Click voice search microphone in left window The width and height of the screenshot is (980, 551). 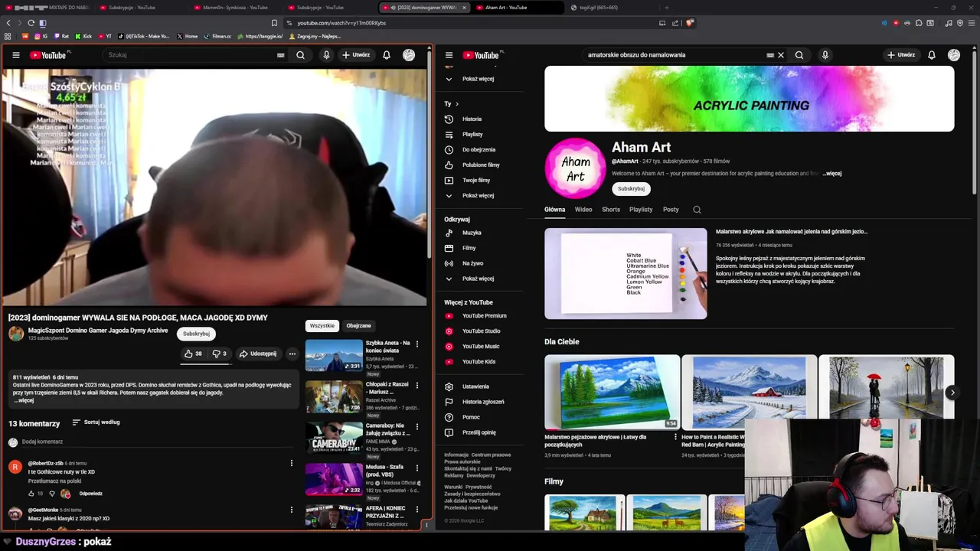[x=326, y=55]
